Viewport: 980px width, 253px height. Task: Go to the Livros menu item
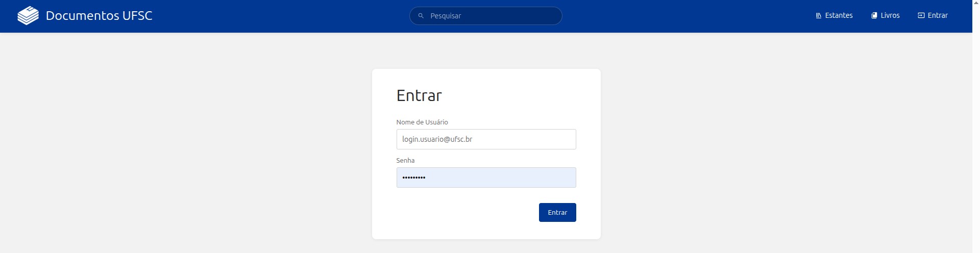890,16
